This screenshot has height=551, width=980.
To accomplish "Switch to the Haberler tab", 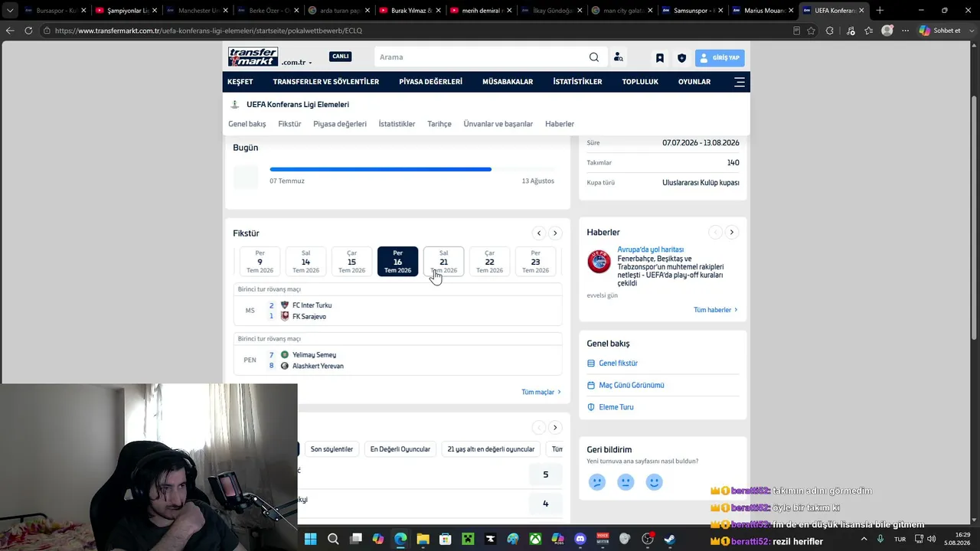I will click(x=560, y=124).
